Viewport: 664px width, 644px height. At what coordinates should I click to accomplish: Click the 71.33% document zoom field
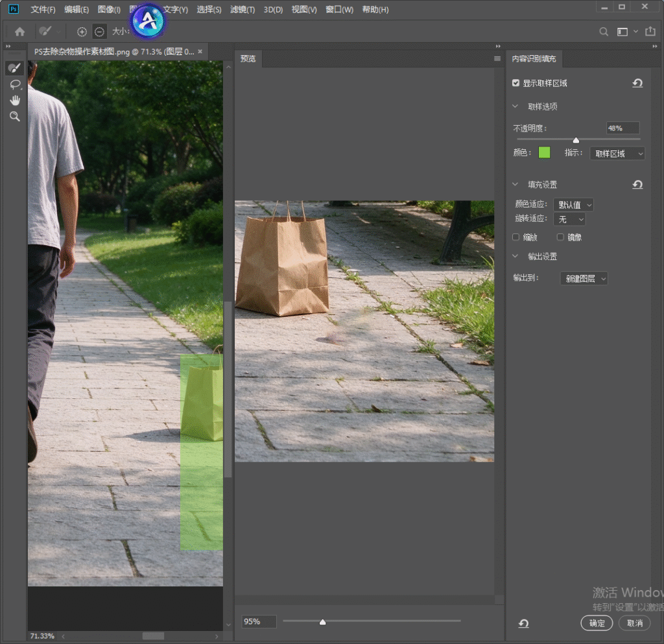[42, 636]
